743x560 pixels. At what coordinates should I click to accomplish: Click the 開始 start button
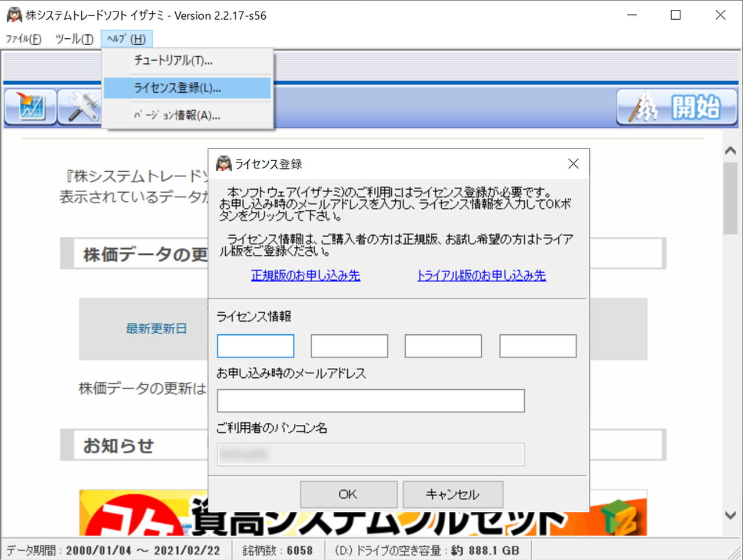tap(677, 107)
